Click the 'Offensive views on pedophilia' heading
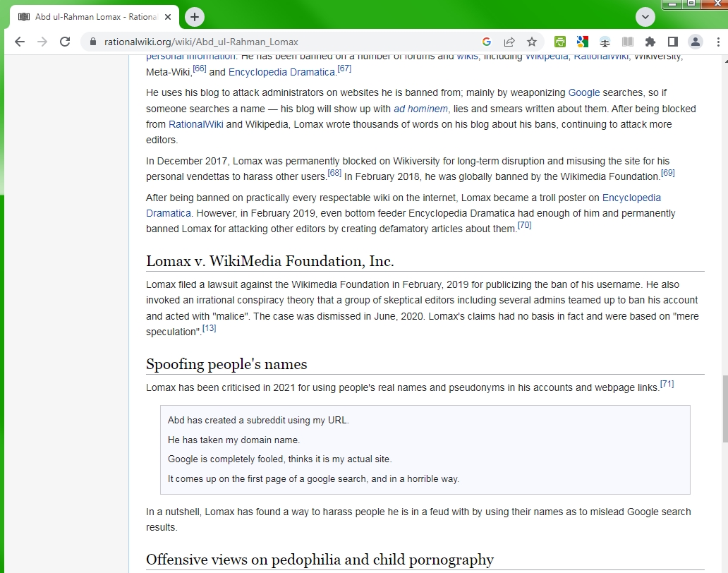Image resolution: width=728 pixels, height=573 pixels. point(320,560)
